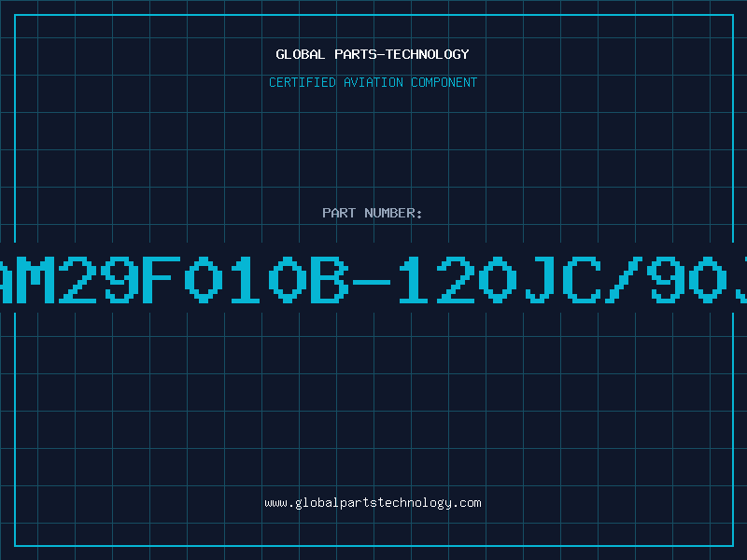Image resolution: width=747 pixels, height=560 pixels.
Task: Open the www.globalpartstechnology.com link
Action: pyautogui.click(x=373, y=503)
